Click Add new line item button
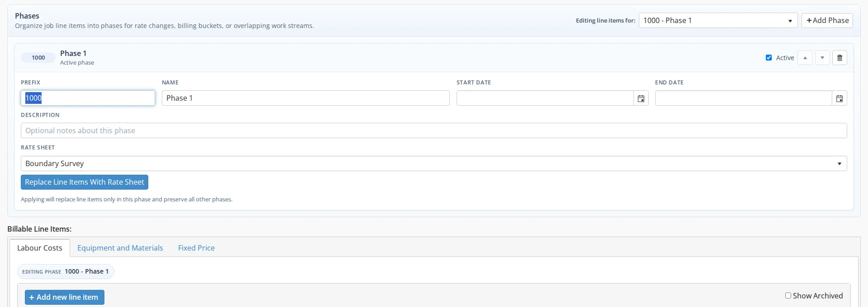868x307 pixels. pos(65,297)
